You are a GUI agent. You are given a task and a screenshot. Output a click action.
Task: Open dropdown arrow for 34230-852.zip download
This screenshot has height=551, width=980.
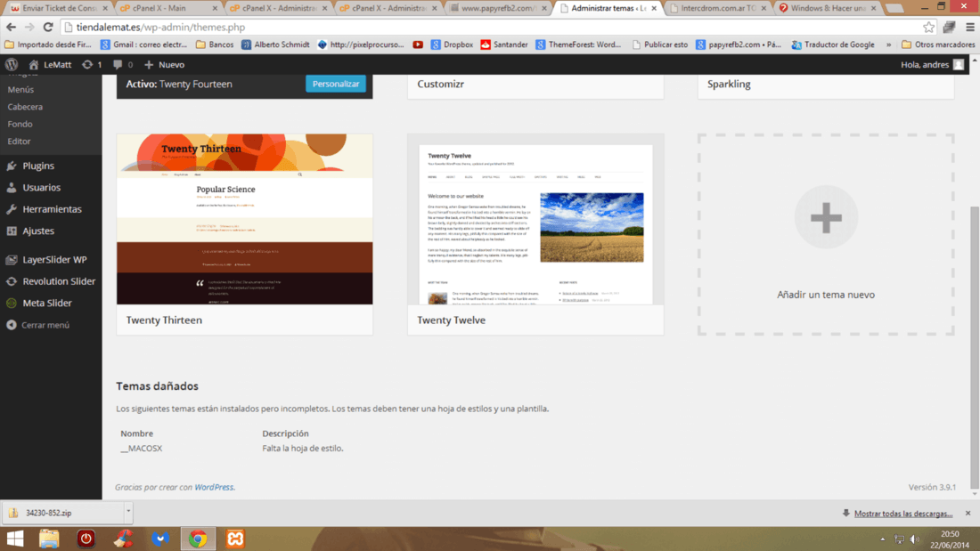point(128,512)
